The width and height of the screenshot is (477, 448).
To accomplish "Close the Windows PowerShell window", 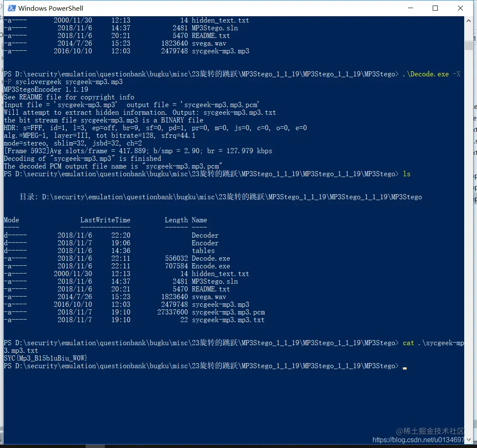I will (460, 8).
